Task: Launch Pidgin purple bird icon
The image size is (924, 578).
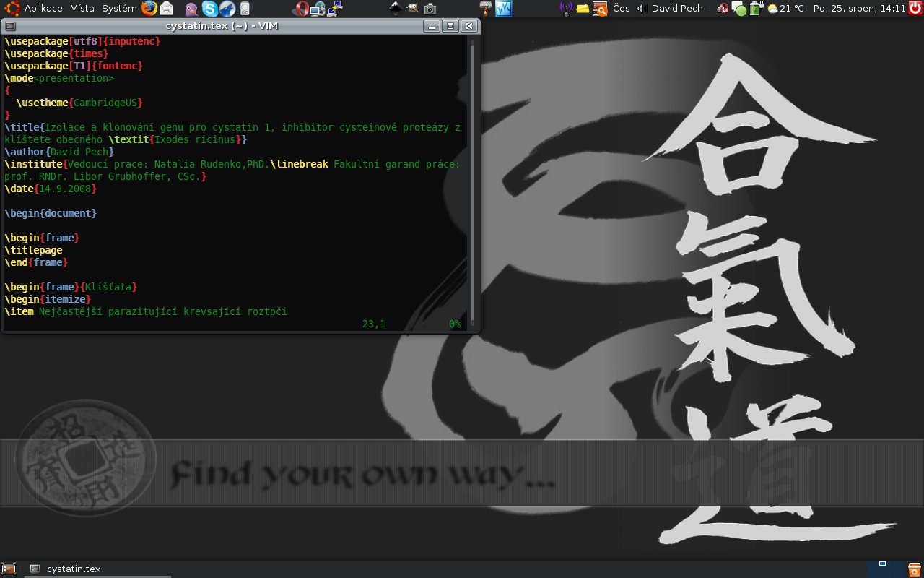Action: [190, 9]
